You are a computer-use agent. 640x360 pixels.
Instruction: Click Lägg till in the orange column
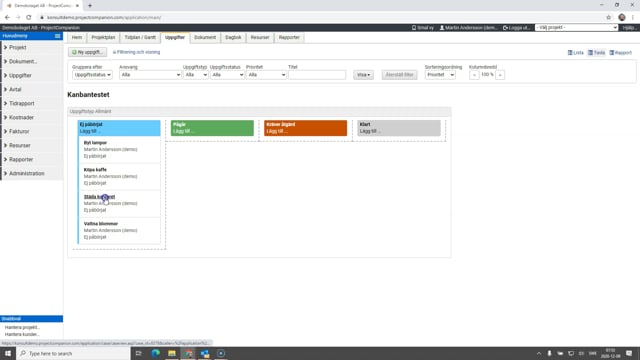277,131
